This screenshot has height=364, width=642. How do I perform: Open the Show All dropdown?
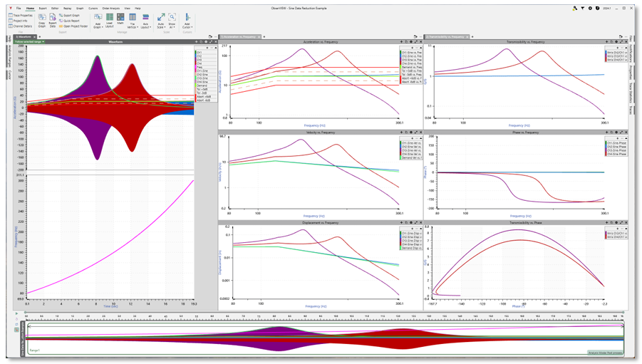tap(172, 21)
